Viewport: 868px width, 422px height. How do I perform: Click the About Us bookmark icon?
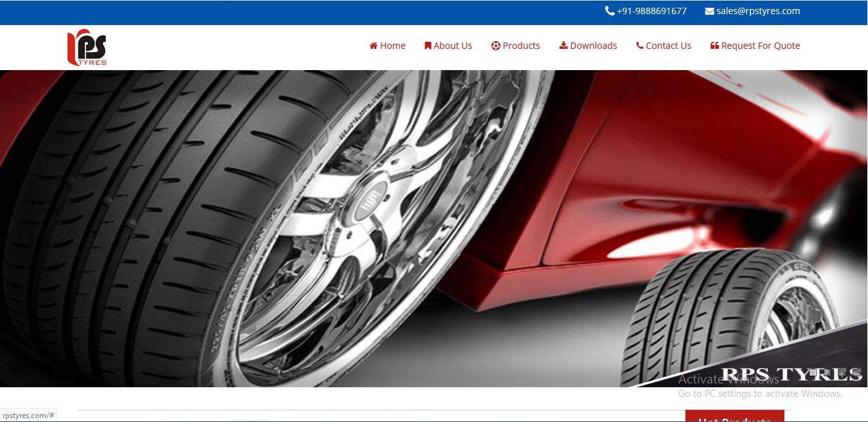428,46
